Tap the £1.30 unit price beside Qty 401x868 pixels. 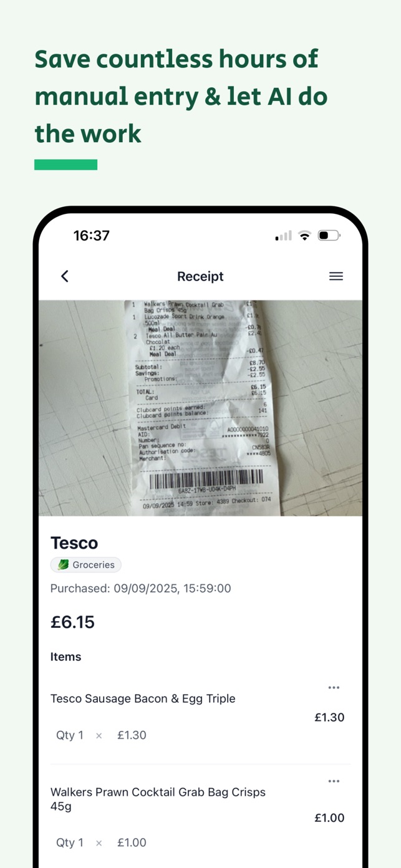click(x=132, y=735)
